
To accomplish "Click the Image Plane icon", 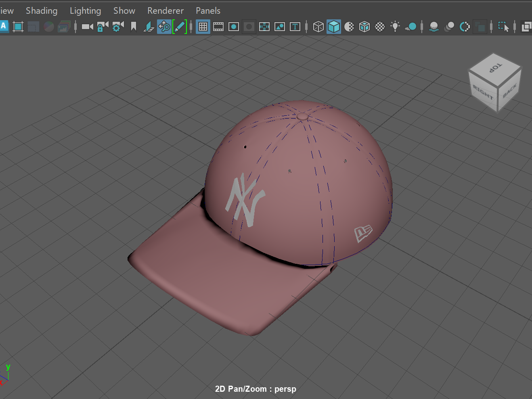I will [149, 27].
